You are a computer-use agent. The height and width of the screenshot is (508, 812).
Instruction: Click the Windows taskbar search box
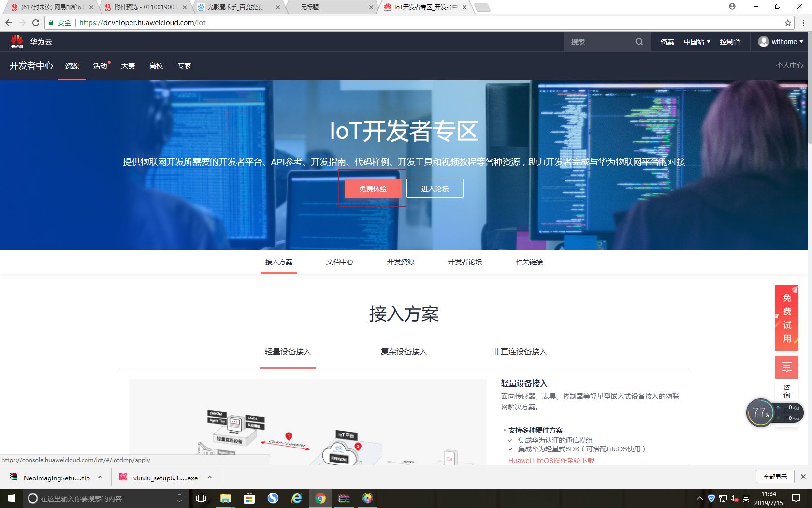pyautogui.click(x=105, y=498)
